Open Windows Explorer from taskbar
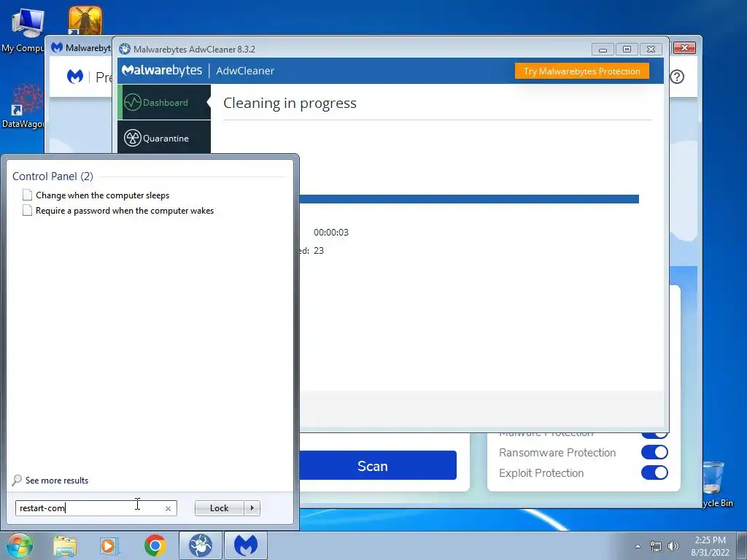Image resolution: width=747 pixels, height=560 pixels. [x=65, y=545]
